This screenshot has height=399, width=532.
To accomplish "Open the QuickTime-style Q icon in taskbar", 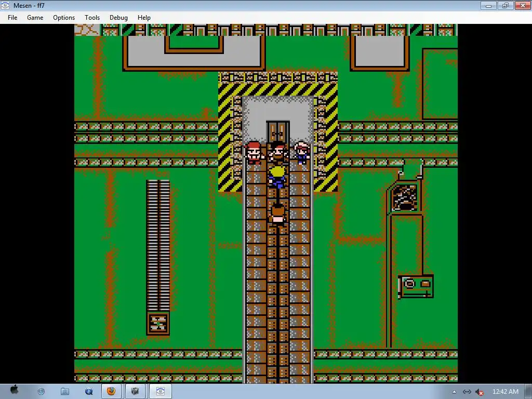I will (x=89, y=392).
